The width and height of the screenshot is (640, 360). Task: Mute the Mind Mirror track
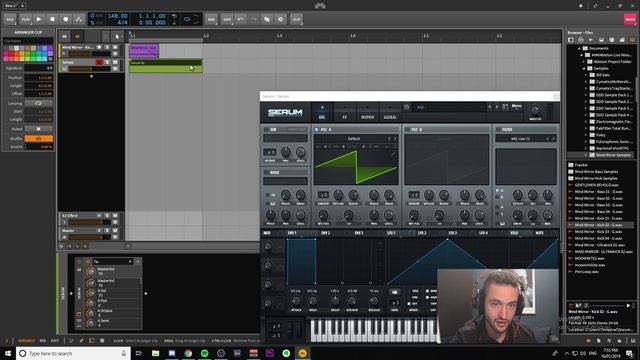click(x=115, y=47)
